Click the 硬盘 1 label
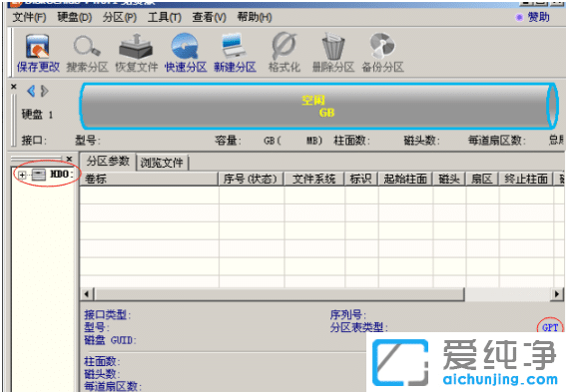 click(x=38, y=115)
